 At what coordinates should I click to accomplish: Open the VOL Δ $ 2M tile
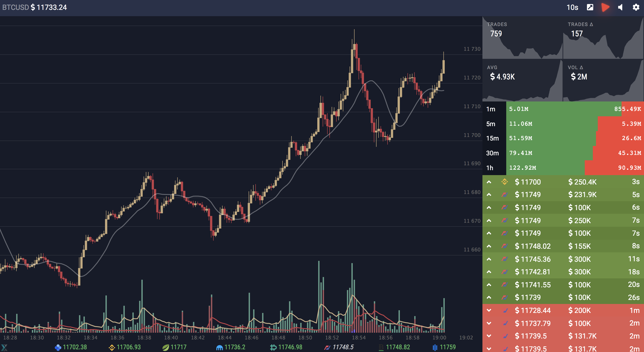[603, 81]
